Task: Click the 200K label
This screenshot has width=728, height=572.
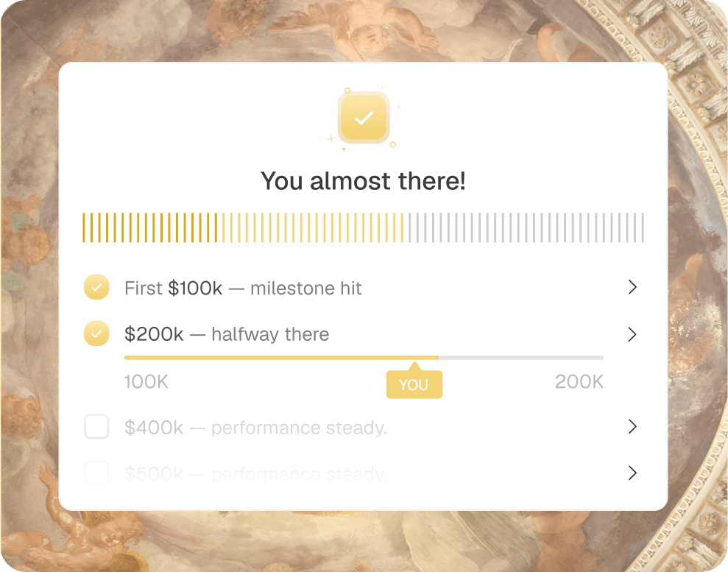Action: 579,381
